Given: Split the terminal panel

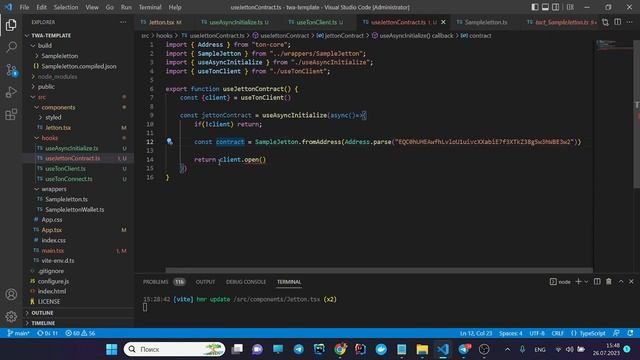Looking at the screenshot, I should point(597,282).
